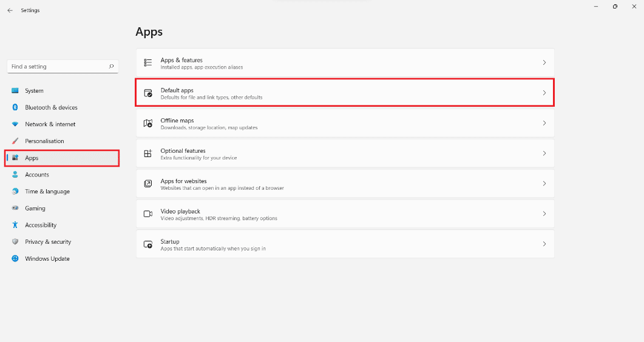Click the Bluetooth & devices icon

[15, 107]
